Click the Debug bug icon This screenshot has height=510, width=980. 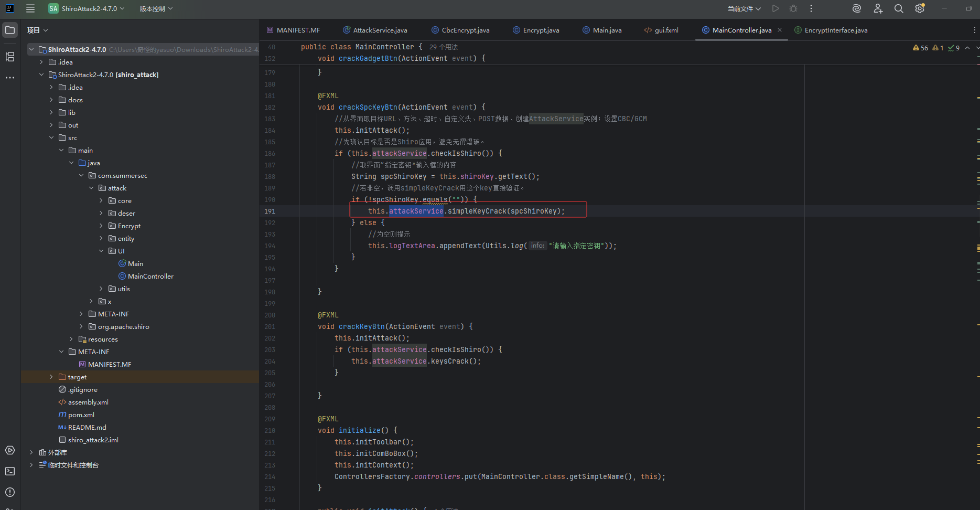coord(793,8)
